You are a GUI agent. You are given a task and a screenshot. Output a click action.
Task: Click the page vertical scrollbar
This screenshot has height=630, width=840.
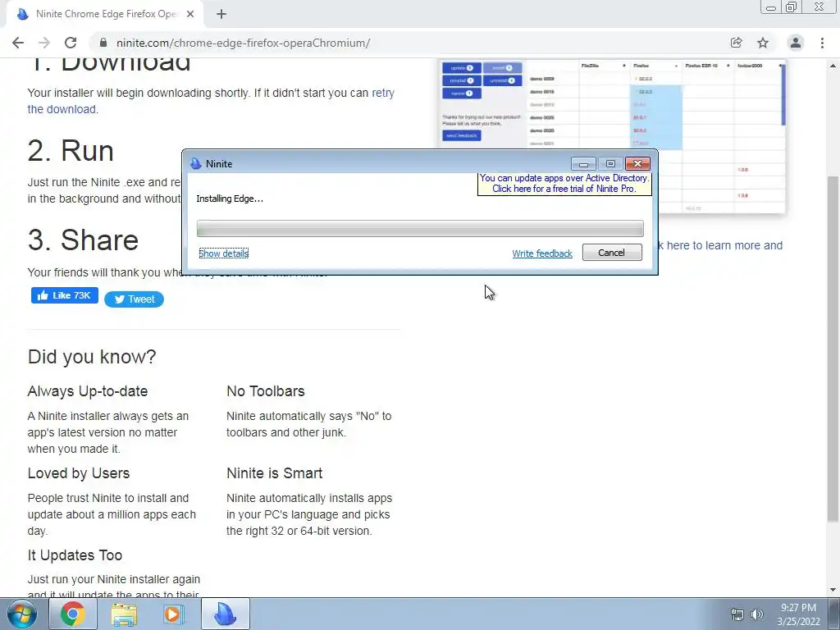[833, 348]
